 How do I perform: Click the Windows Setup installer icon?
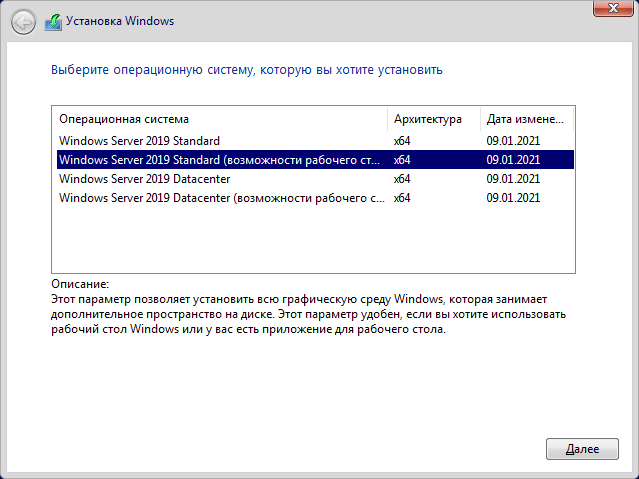[53, 22]
